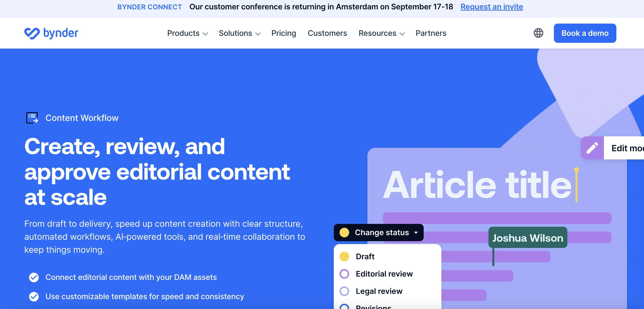Click the From draft to delivery paragraph

[165, 237]
